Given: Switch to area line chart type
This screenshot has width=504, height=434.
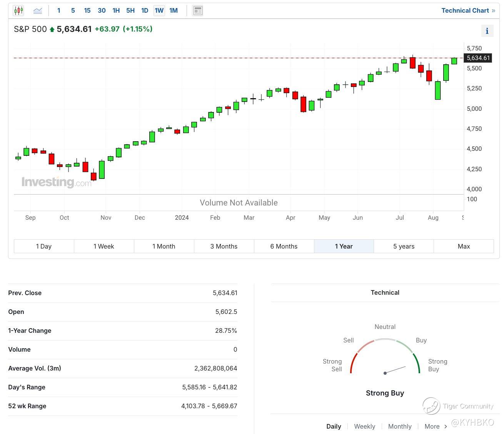Looking at the screenshot, I should (x=38, y=10).
